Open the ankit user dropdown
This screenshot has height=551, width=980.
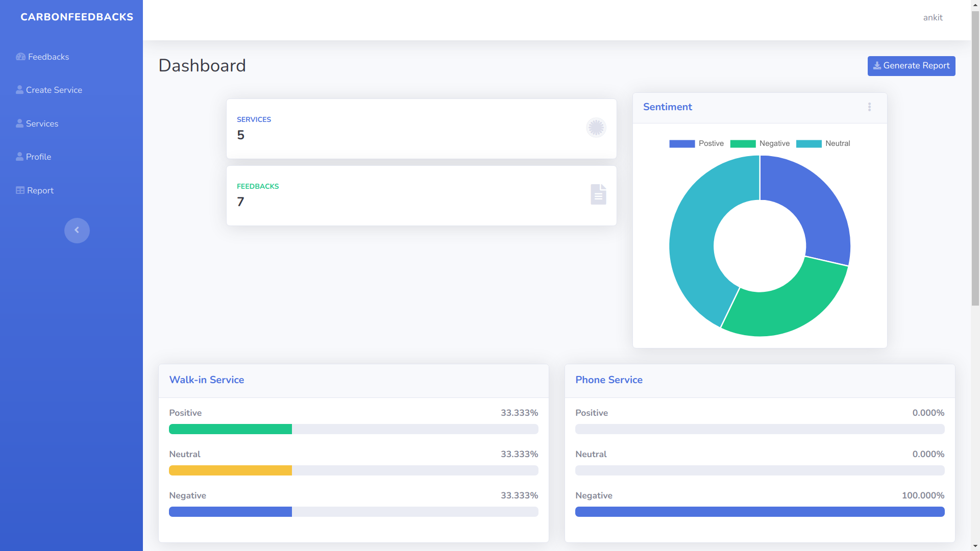coord(933,18)
